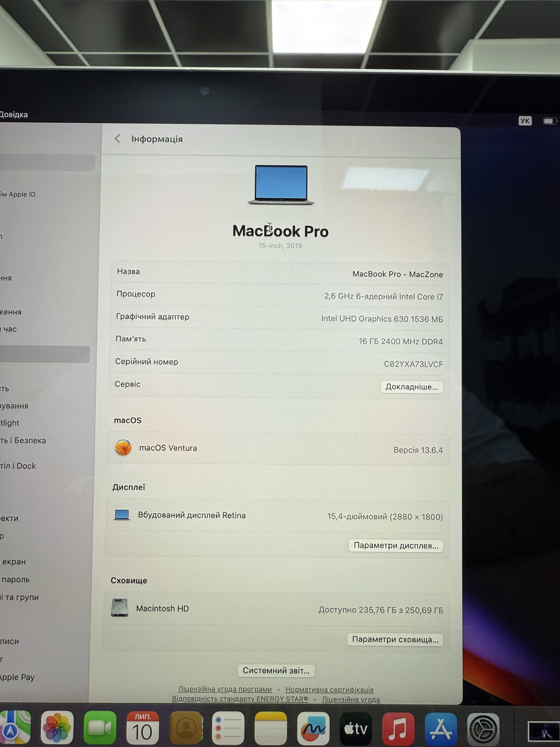The width and height of the screenshot is (560, 747).
Task: Open Notes in the Dock
Action: 271,728
